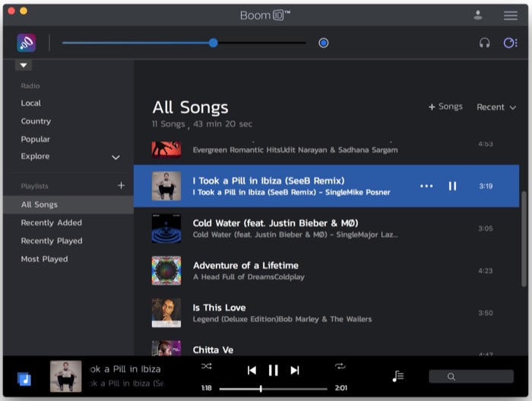
Task: Click the headphones output icon
Action: coord(484,43)
